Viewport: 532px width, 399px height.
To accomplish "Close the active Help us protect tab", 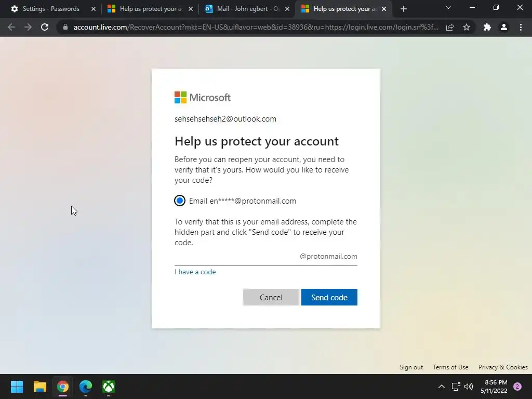I will pos(384,9).
